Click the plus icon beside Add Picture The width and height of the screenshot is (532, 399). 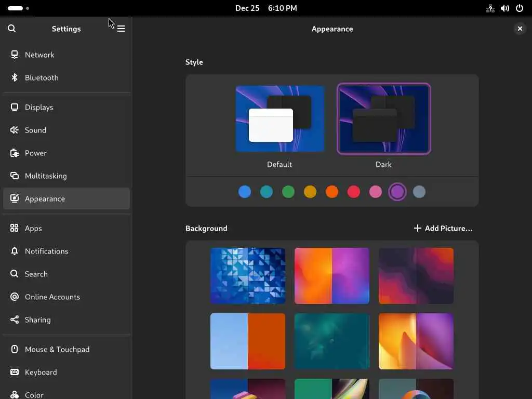click(x=417, y=229)
